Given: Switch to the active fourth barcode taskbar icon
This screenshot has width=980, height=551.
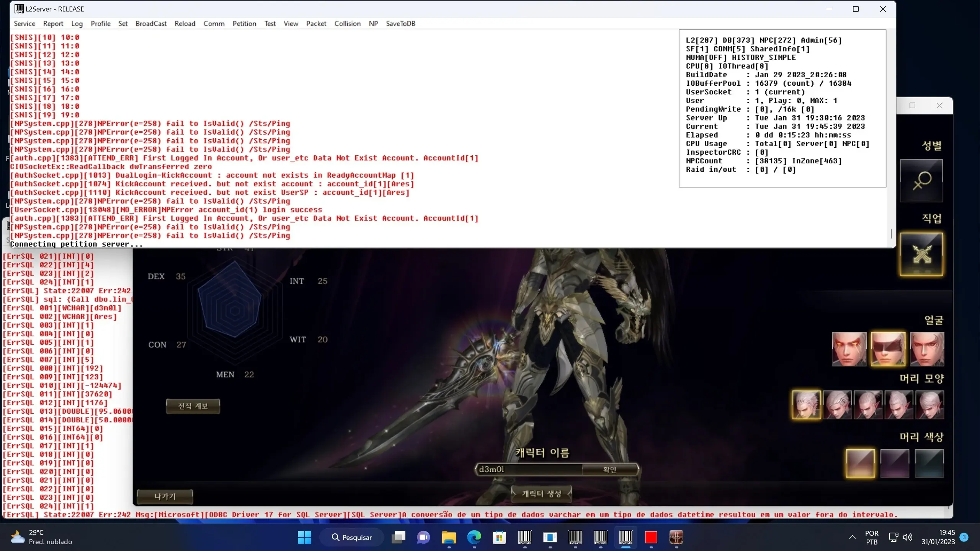Looking at the screenshot, I should [626, 538].
